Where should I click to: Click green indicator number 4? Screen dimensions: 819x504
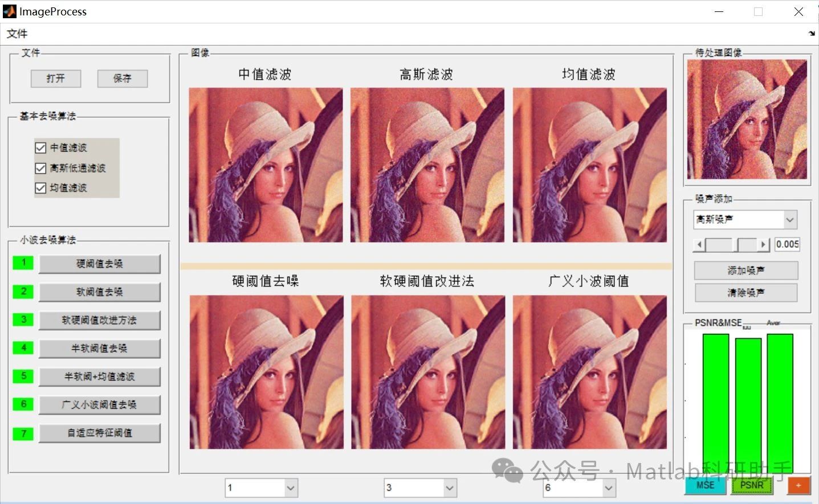click(23, 347)
